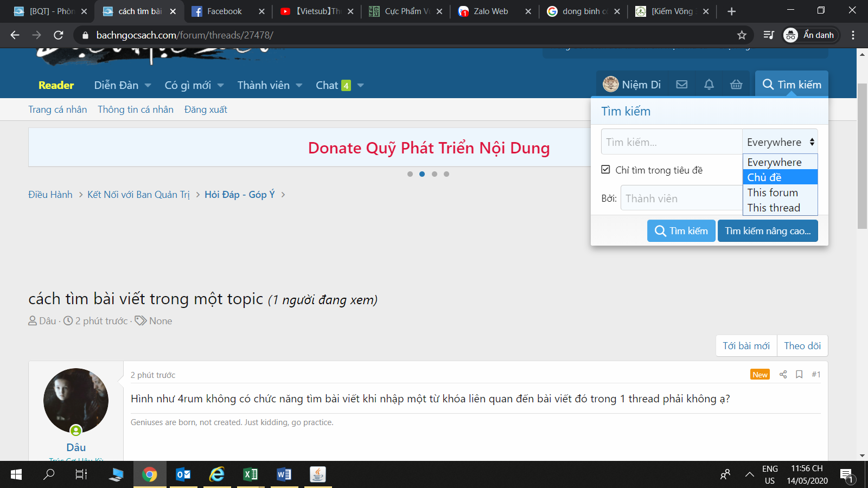868x488 pixels.
Task: Bookmark post #1 with bookmark icon
Action: (x=799, y=375)
